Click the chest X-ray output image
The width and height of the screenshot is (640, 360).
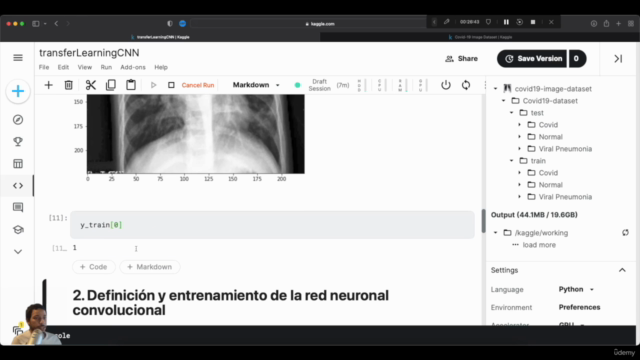196,134
